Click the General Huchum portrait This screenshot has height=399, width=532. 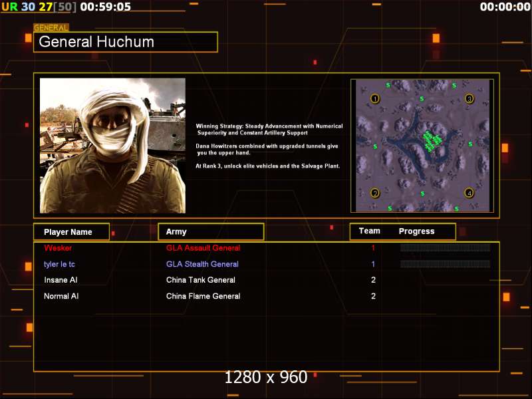112,146
